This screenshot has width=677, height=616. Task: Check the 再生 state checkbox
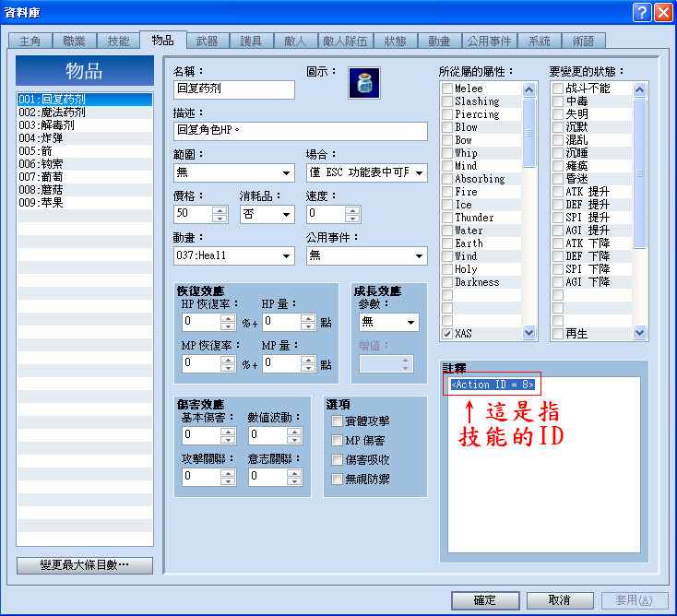(558, 334)
